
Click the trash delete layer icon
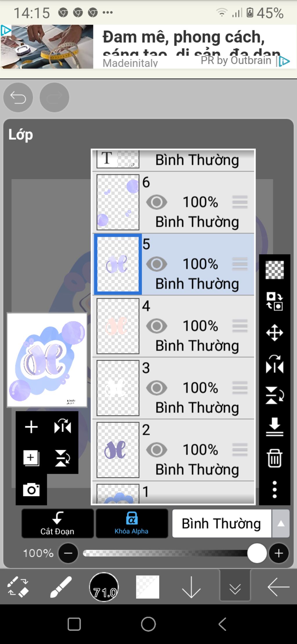274,458
